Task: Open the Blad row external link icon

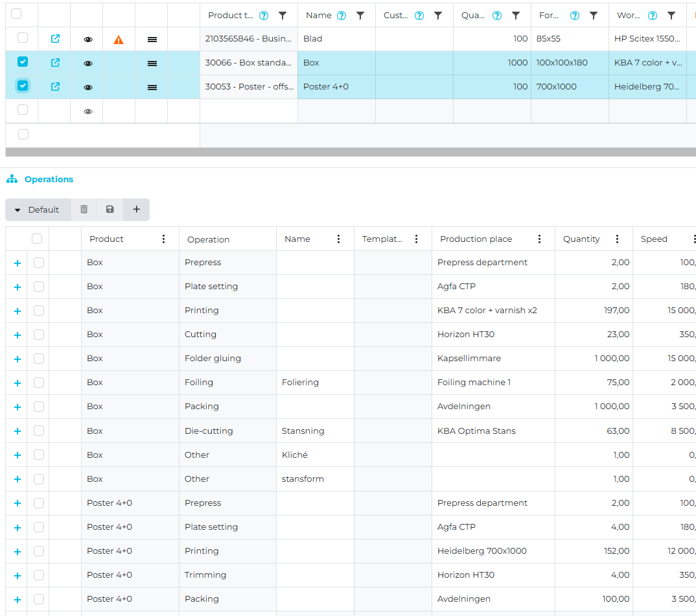Action: 55,39
